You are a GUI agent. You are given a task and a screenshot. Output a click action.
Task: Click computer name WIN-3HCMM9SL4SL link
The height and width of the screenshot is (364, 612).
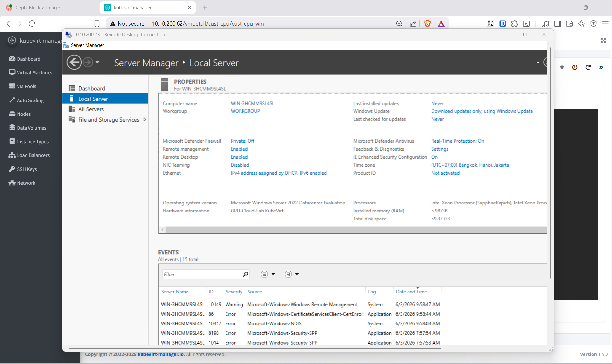pos(252,103)
